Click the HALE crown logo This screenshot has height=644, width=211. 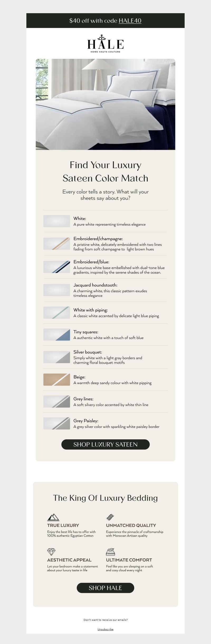[x=105, y=44]
